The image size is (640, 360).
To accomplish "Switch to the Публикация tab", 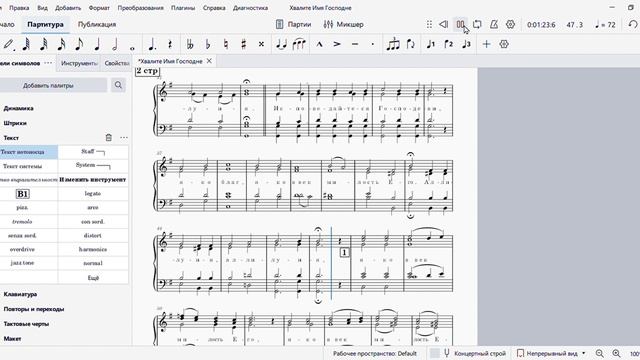I will coord(97,24).
